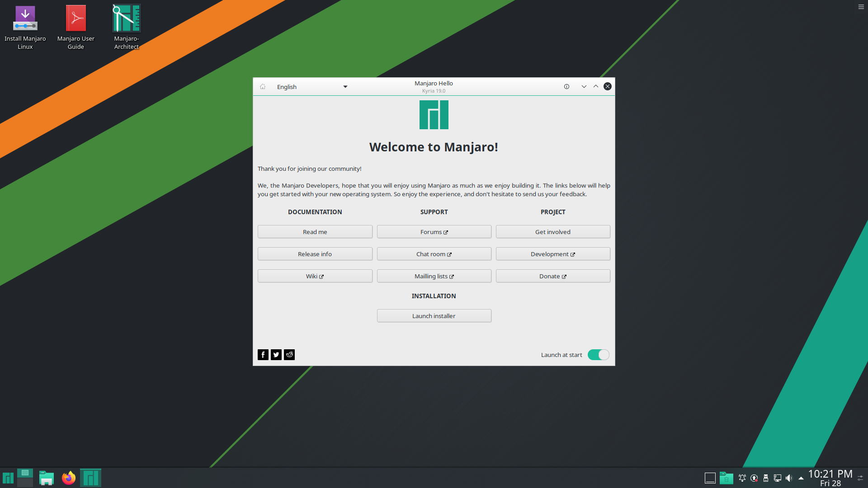Viewport: 868px width, 488px height.
Task: Click the panel configuration sliders icon
Action: point(861,478)
